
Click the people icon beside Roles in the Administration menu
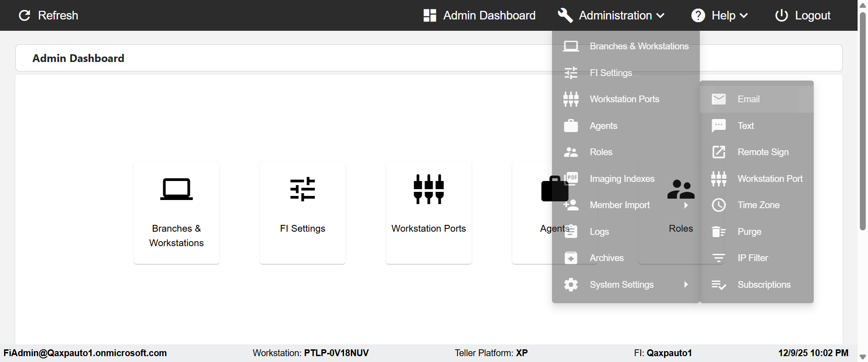point(571,152)
